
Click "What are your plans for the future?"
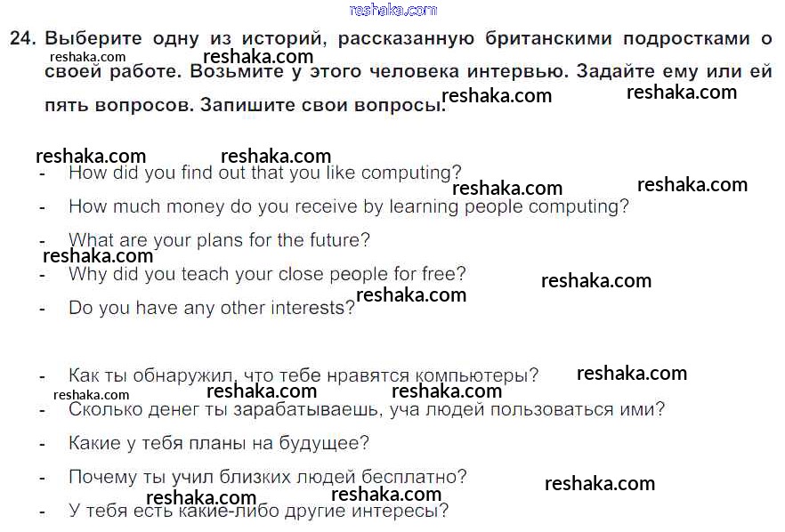(x=219, y=240)
